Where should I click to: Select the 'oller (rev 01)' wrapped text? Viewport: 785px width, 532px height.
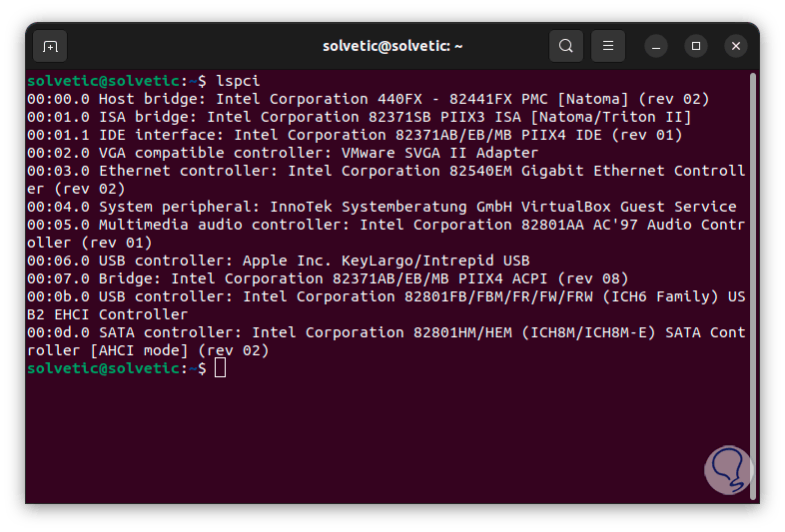tap(89, 243)
